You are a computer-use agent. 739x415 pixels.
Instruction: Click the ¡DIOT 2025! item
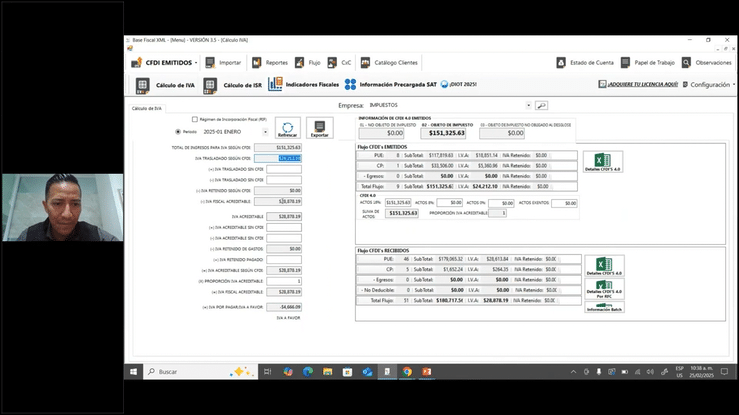pyautogui.click(x=459, y=84)
